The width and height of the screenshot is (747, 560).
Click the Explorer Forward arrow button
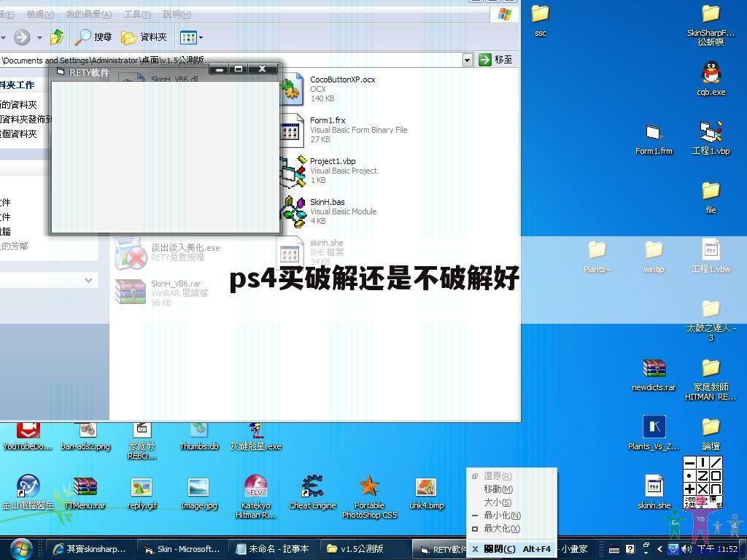coord(21,37)
